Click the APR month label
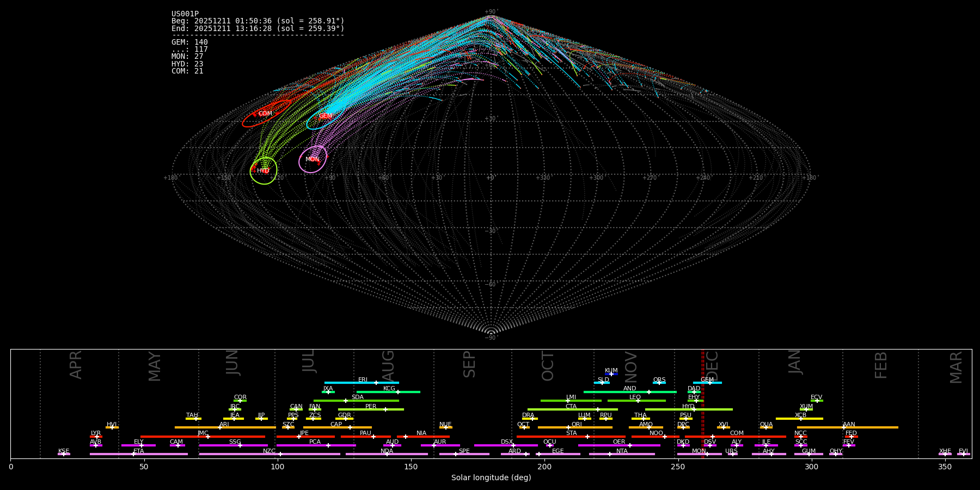980x490 pixels. pos(76,365)
